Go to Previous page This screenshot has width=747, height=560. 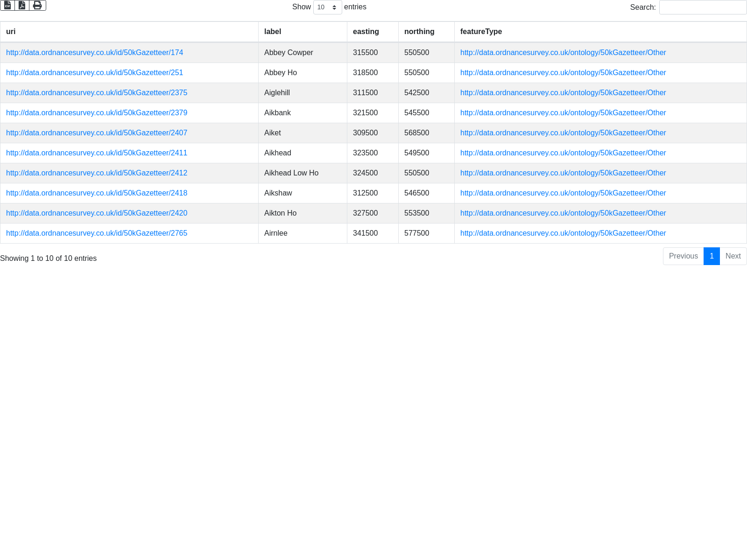[x=683, y=256]
